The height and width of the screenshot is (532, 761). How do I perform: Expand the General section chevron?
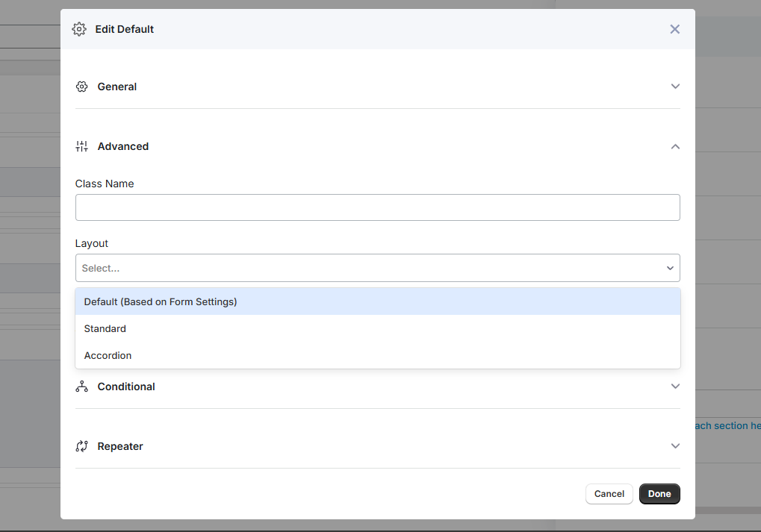[675, 87]
